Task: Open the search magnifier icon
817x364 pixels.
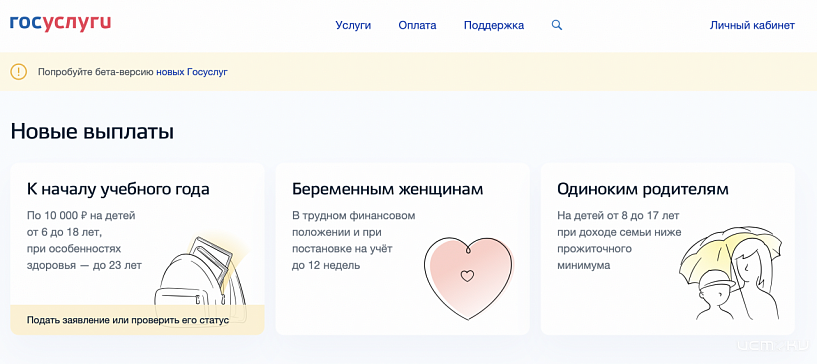Action: coord(557,25)
